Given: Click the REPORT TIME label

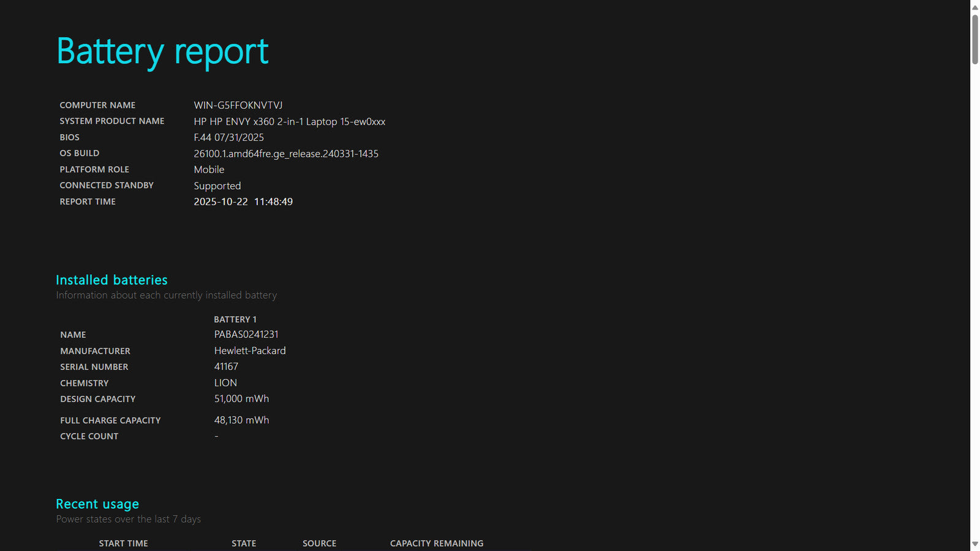Looking at the screenshot, I should (x=88, y=201).
